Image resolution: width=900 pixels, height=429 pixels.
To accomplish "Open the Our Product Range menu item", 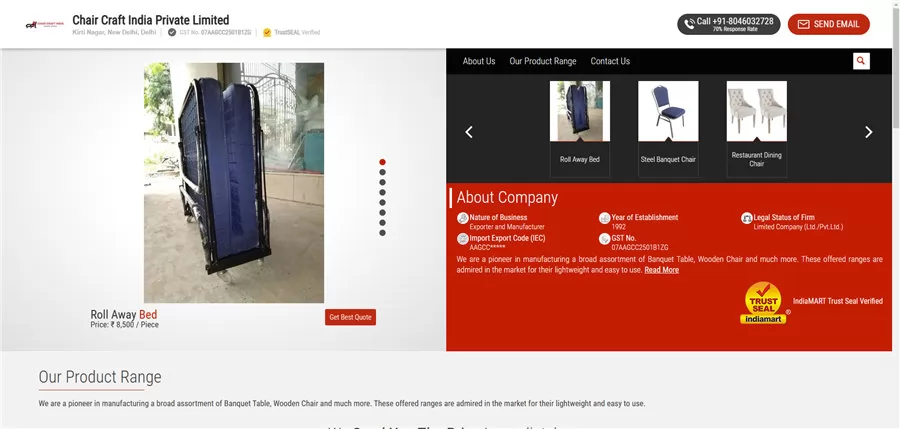I will 542,61.
